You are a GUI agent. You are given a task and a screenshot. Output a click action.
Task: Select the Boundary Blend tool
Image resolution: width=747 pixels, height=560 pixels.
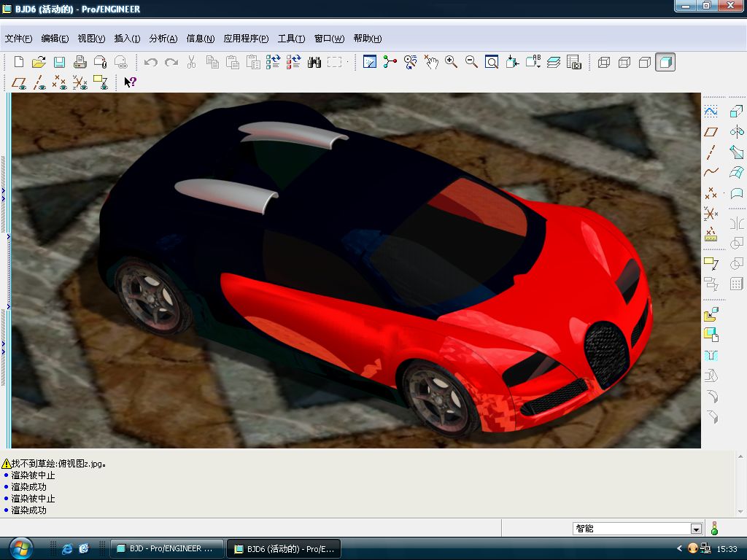737,172
